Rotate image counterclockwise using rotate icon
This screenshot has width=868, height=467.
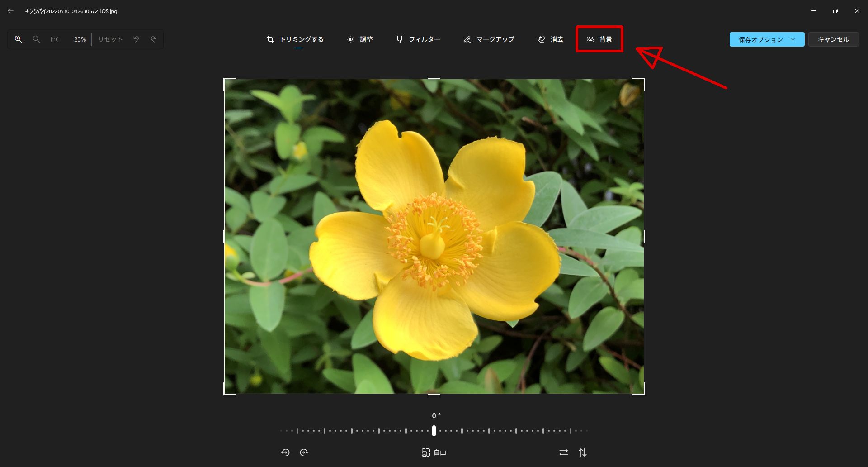285,453
